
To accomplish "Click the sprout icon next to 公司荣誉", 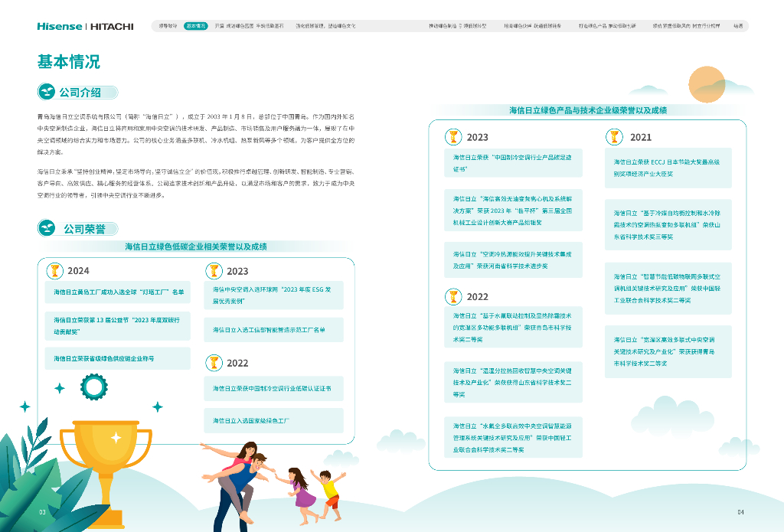I will (47, 228).
